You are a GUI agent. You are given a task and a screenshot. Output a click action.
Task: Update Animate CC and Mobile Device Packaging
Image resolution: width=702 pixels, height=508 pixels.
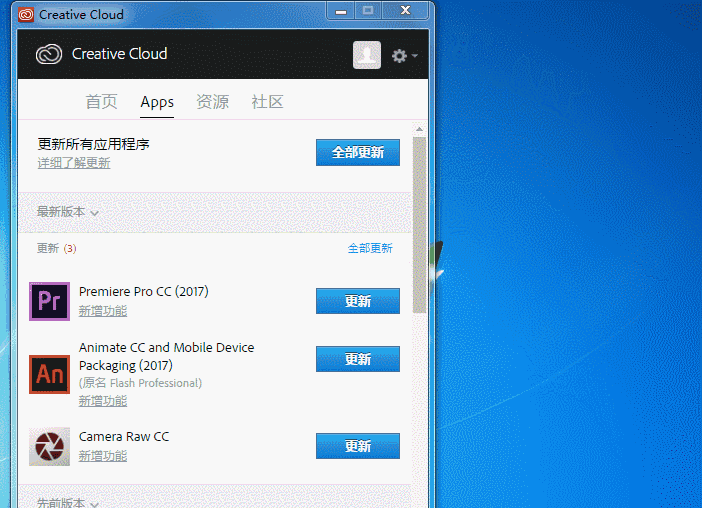tap(358, 359)
